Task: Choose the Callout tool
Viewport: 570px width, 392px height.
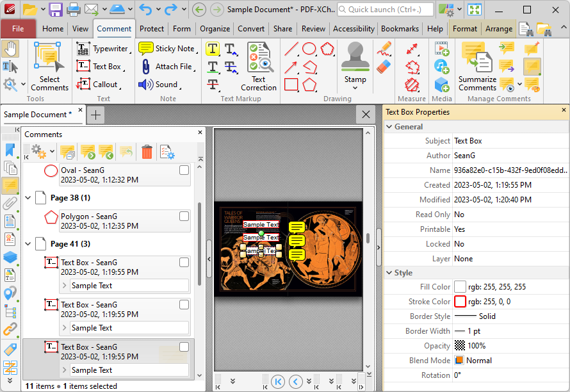Action: click(99, 85)
